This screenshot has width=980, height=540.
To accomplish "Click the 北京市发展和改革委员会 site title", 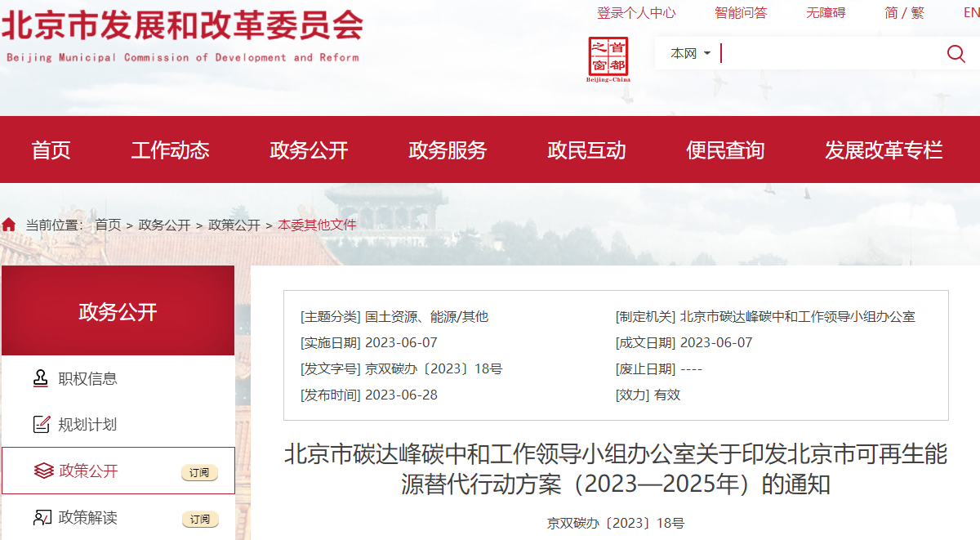I will point(182,26).
